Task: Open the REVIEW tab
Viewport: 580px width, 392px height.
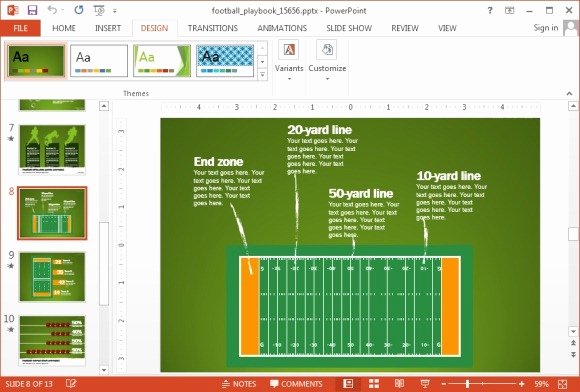Action: (x=405, y=28)
